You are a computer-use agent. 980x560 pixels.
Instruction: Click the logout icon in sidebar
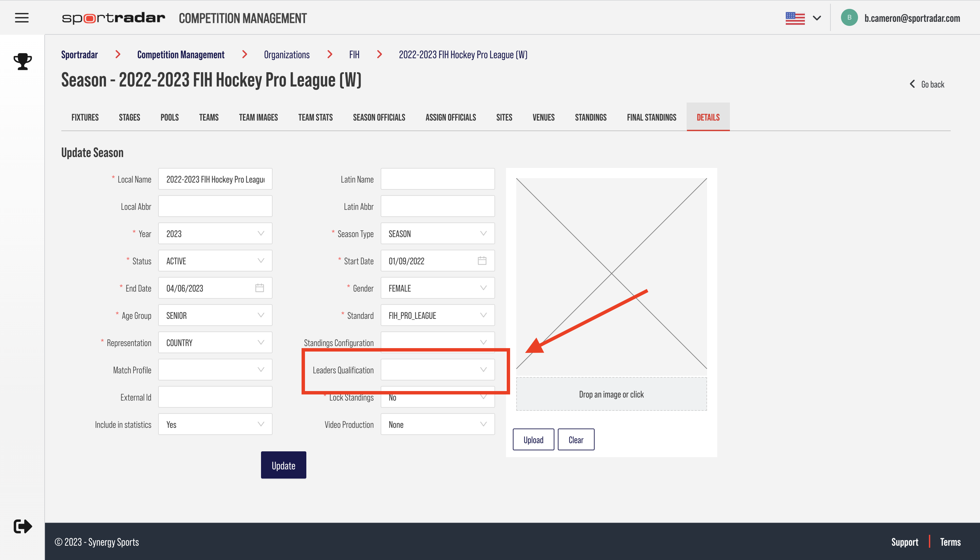pos(23,526)
